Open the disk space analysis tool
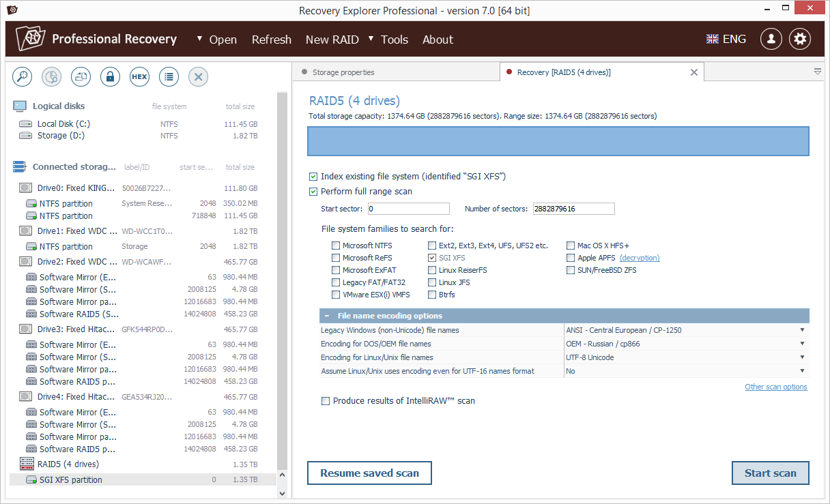The height and width of the screenshot is (504, 830). pyautogui.click(x=51, y=76)
